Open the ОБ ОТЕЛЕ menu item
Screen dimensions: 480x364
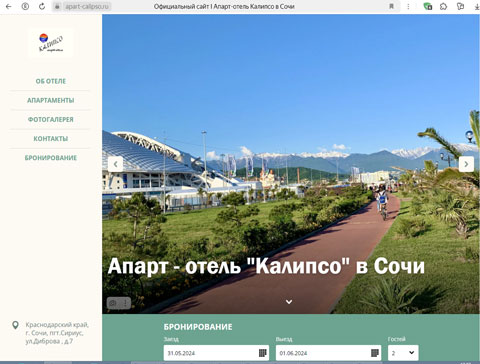51,81
